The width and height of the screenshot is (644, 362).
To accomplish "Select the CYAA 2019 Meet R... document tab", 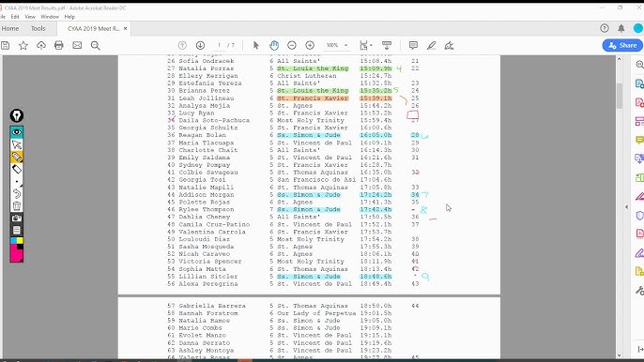I will click(94, 29).
